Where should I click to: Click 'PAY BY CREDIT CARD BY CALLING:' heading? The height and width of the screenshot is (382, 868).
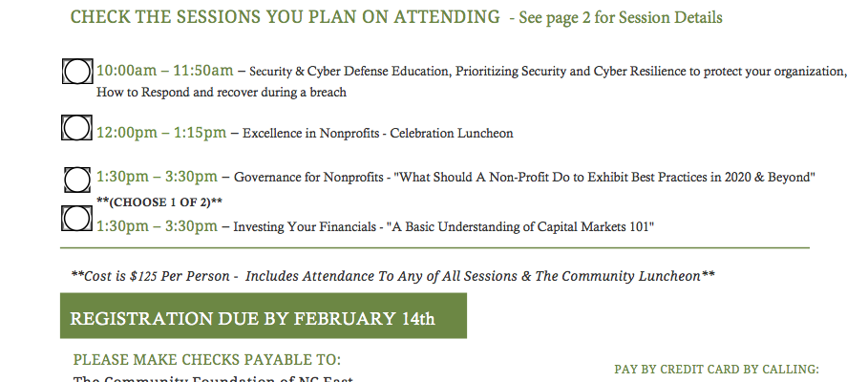pyautogui.click(x=716, y=369)
